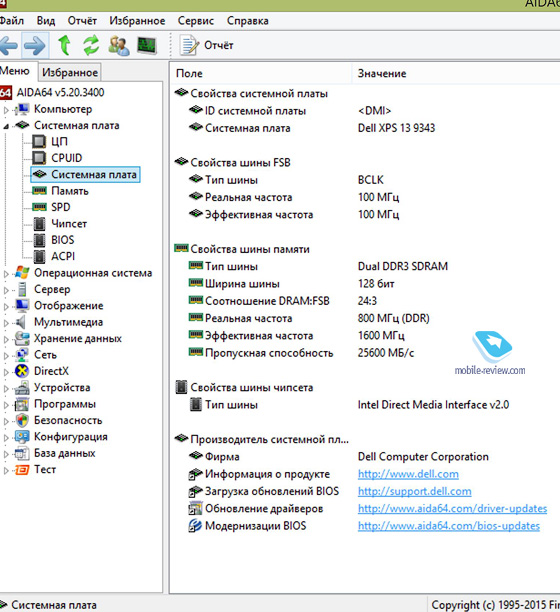Go forward with the right arrow
Screen dimensions: 560x612
coord(35,45)
